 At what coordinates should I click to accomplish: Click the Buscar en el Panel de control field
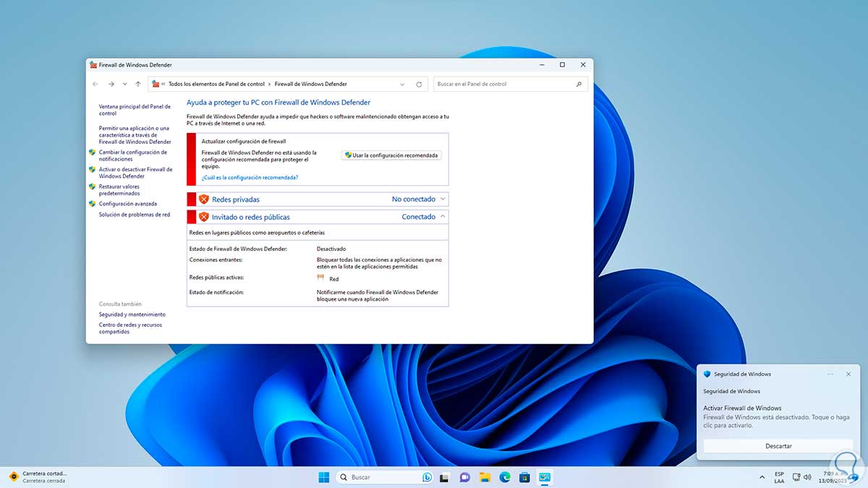pyautogui.click(x=511, y=84)
